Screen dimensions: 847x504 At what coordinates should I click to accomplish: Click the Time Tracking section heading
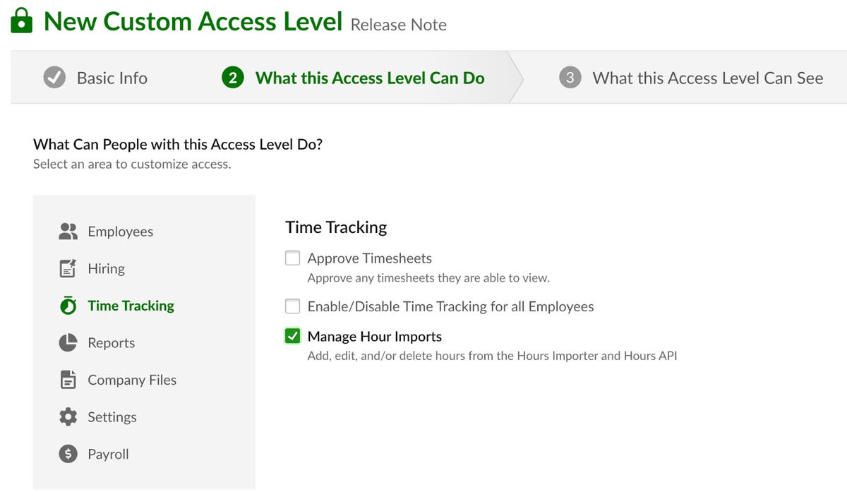pos(336,227)
